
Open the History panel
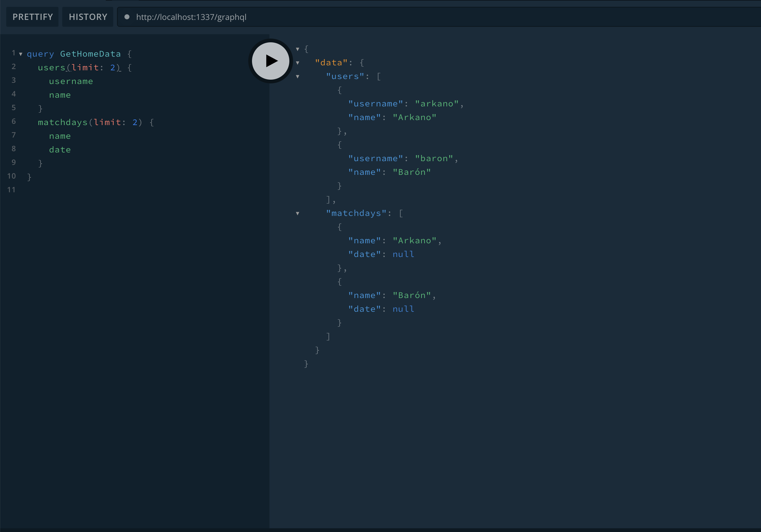(x=87, y=16)
